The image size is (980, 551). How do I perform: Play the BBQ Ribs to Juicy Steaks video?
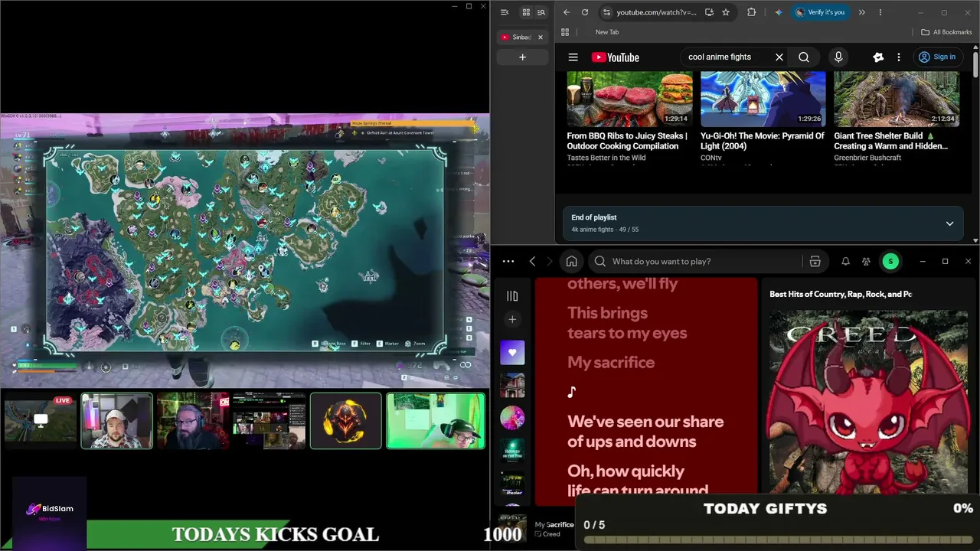629,99
